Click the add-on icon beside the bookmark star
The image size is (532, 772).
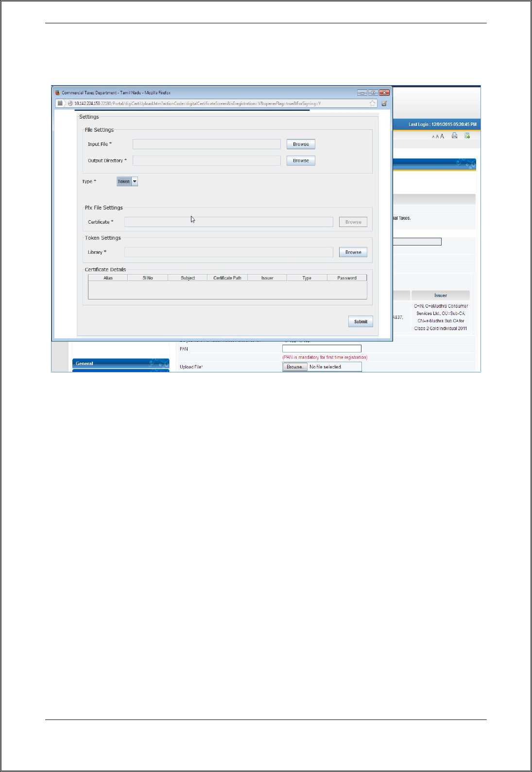coord(384,103)
